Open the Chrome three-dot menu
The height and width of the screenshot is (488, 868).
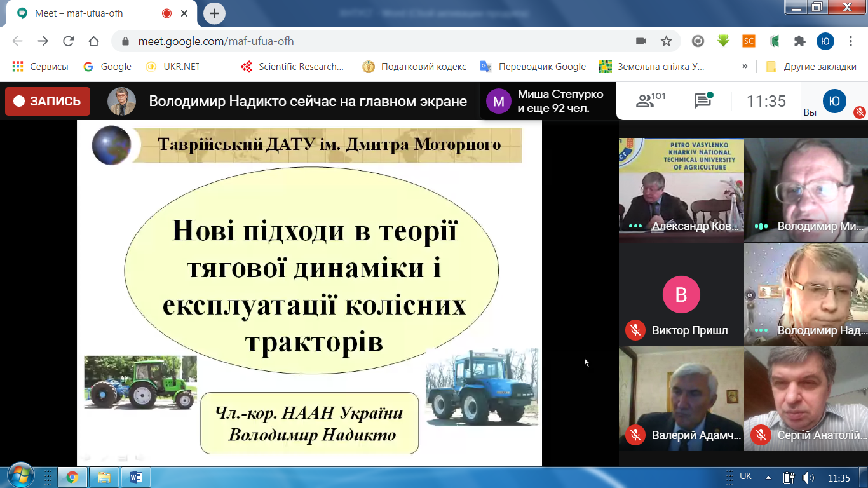pyautogui.click(x=851, y=41)
